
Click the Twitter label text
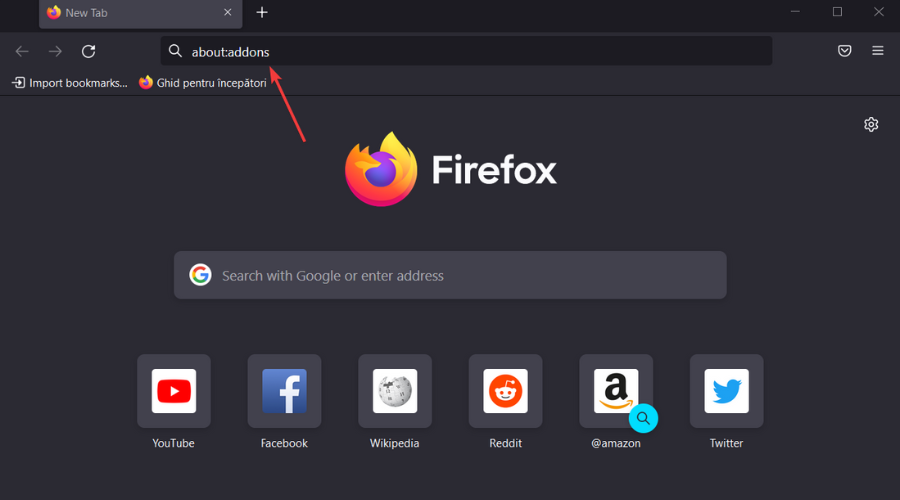(726, 443)
